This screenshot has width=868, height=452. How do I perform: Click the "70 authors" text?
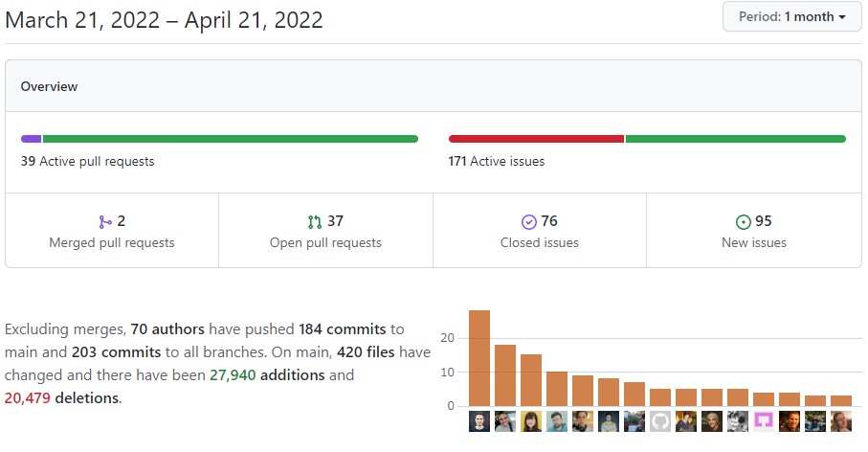pyautogui.click(x=167, y=329)
